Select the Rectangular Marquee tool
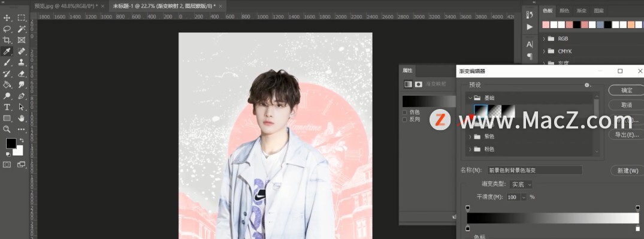The height and width of the screenshot is (239, 644). pos(22,18)
